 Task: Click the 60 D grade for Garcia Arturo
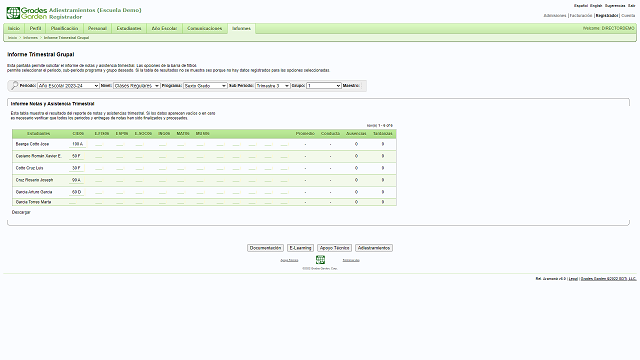[76, 192]
